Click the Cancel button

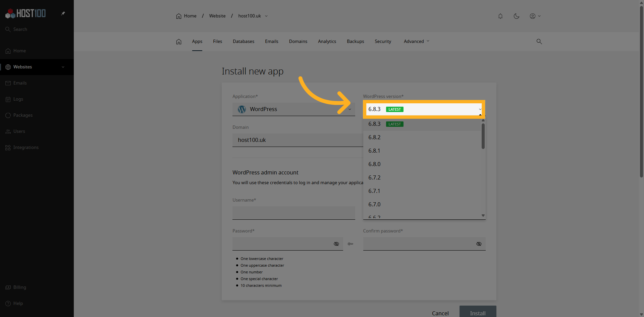point(440,313)
